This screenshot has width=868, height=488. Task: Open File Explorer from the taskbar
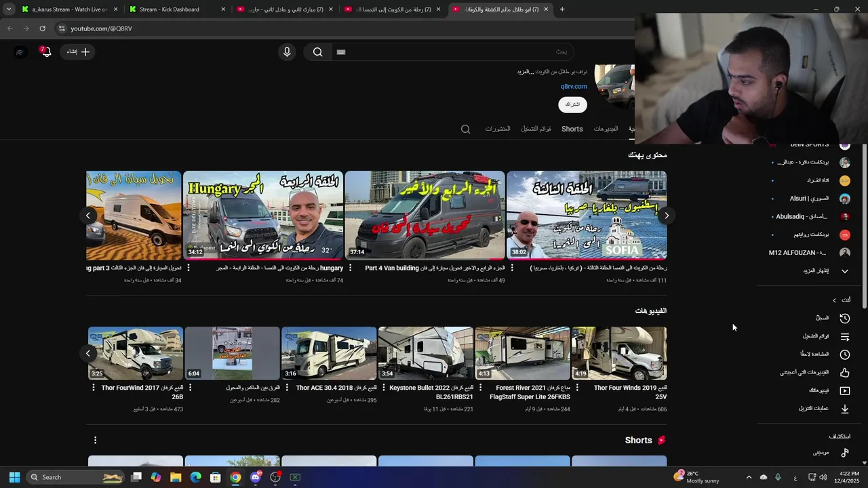point(176,477)
